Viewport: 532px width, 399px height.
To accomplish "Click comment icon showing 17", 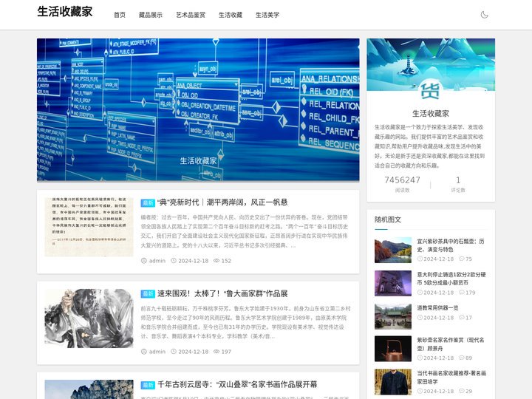I will pyautogui.click(x=461, y=318).
